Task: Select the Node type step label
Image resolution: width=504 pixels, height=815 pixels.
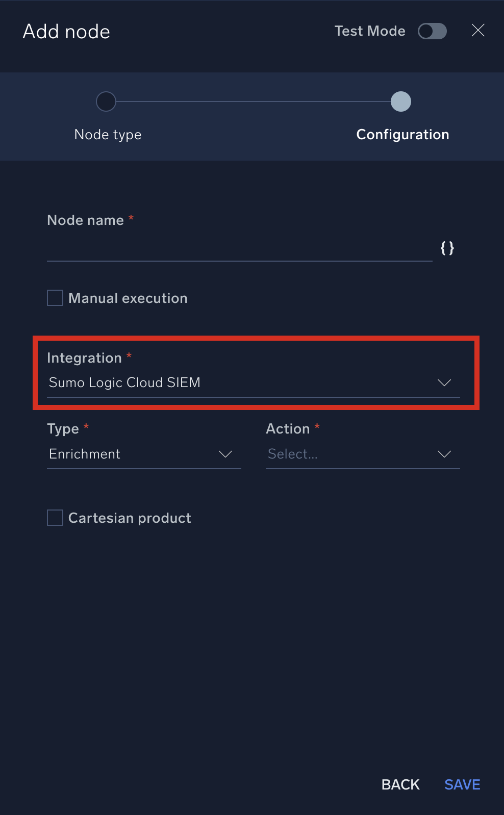Action: click(x=108, y=134)
